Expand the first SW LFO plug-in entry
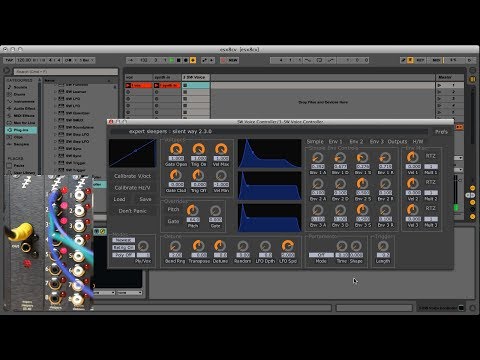 point(55,99)
